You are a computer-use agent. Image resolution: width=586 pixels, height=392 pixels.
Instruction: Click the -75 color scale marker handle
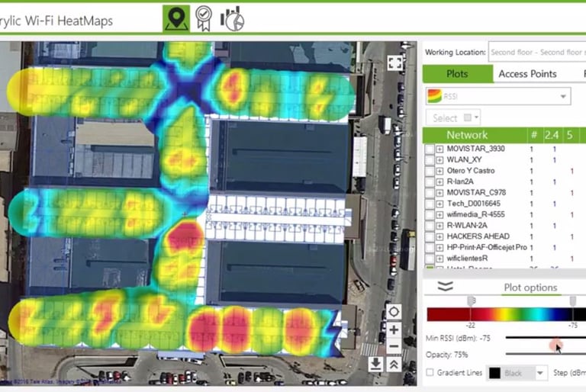tap(572, 301)
